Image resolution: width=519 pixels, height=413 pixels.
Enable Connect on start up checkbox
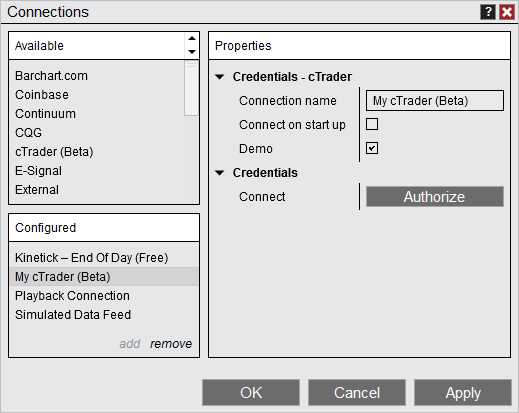pyautogui.click(x=372, y=124)
